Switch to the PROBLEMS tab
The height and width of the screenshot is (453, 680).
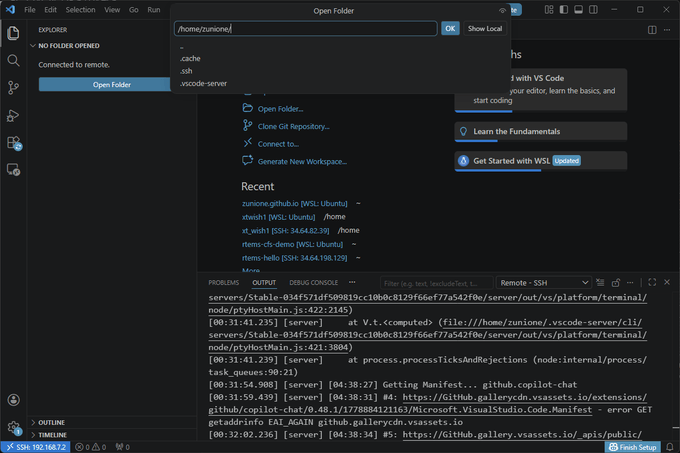[223, 283]
